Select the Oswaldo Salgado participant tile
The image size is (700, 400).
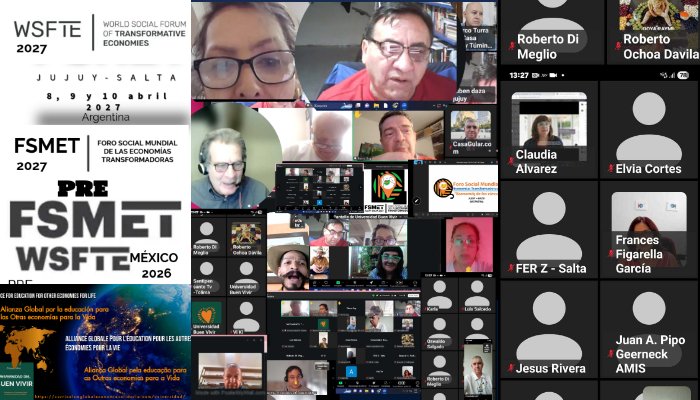(440, 333)
